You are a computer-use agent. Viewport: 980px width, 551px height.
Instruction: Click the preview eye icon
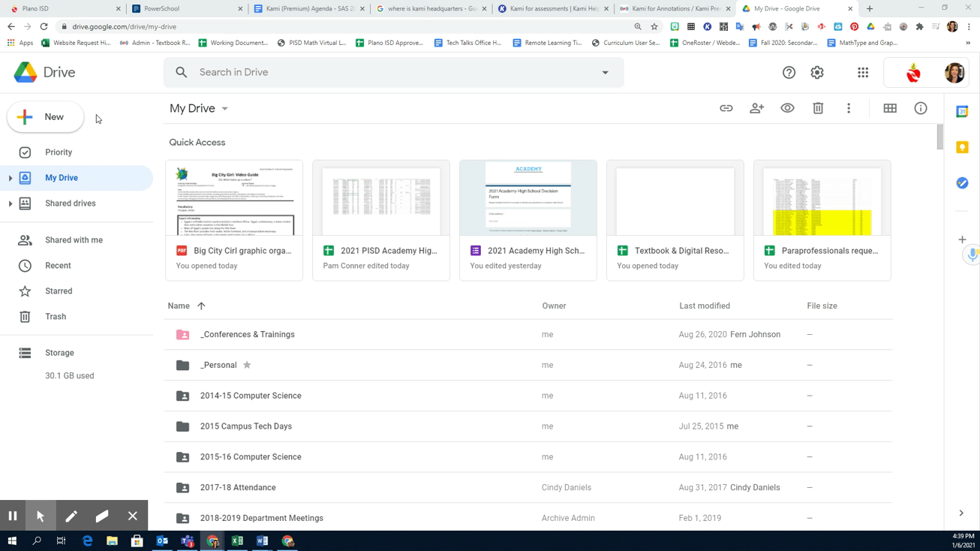[x=787, y=109]
